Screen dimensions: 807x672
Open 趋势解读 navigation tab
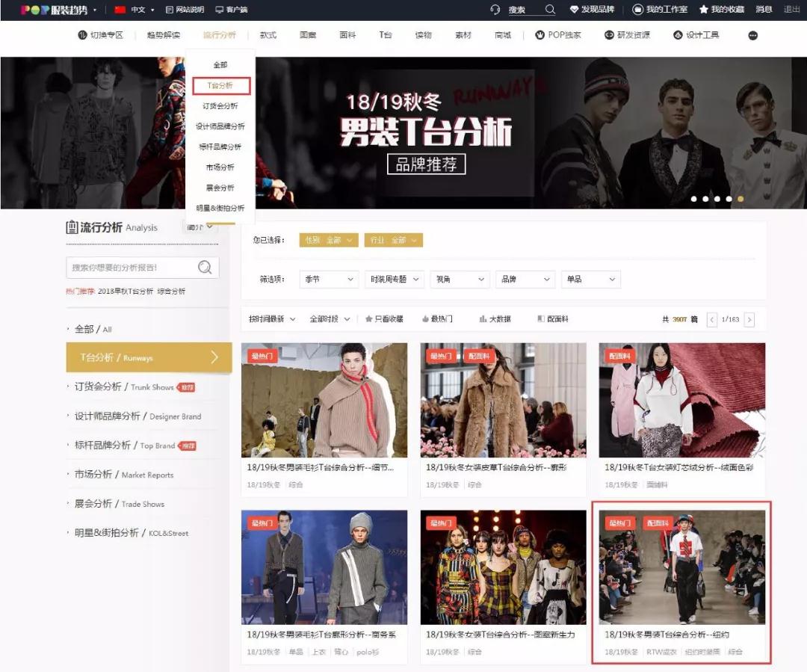coord(163,35)
